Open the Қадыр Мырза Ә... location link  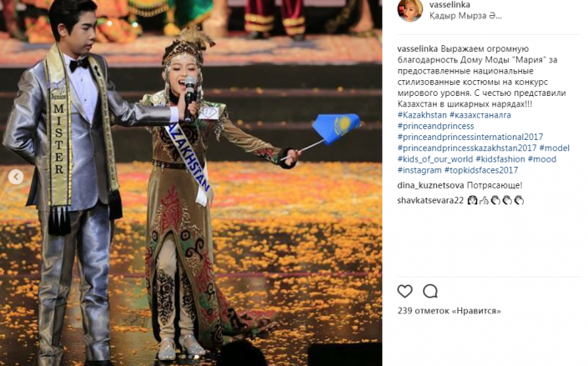[465, 16]
